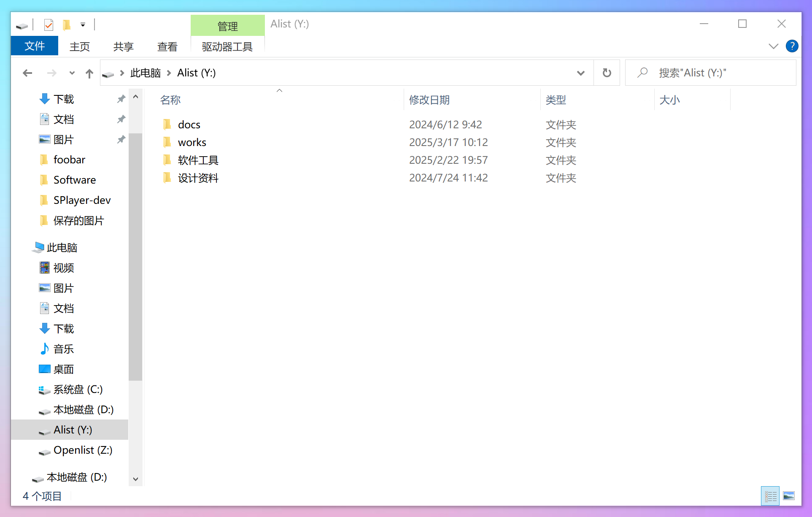812x517 pixels.
Task: Switch to the 查看 ribbon tab
Action: pyautogui.click(x=167, y=46)
